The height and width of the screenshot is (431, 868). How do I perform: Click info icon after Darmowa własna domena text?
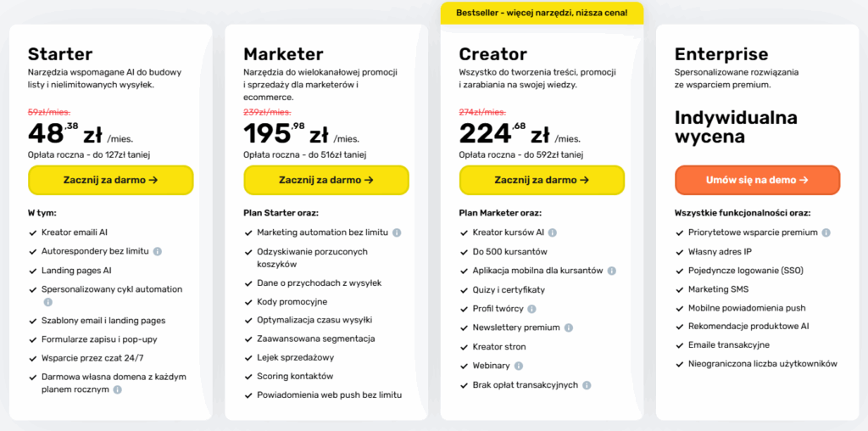[x=118, y=389]
